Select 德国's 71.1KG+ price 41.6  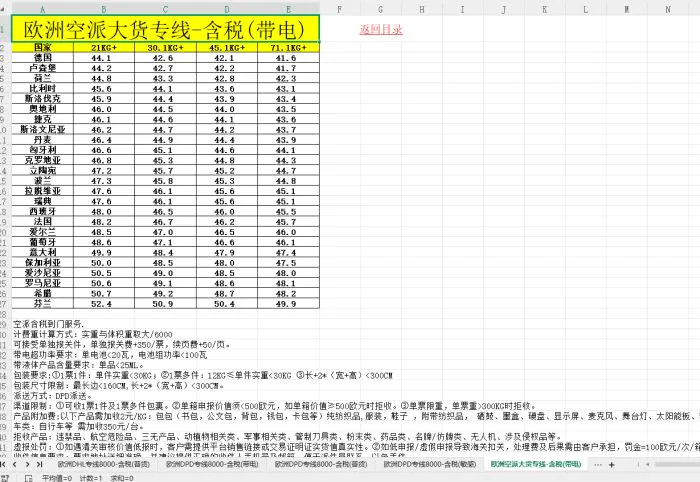[288, 58]
